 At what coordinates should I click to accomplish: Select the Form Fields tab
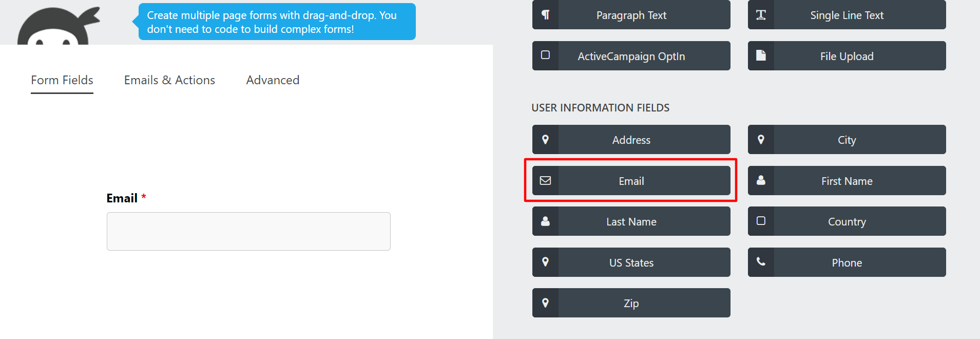pos(62,80)
